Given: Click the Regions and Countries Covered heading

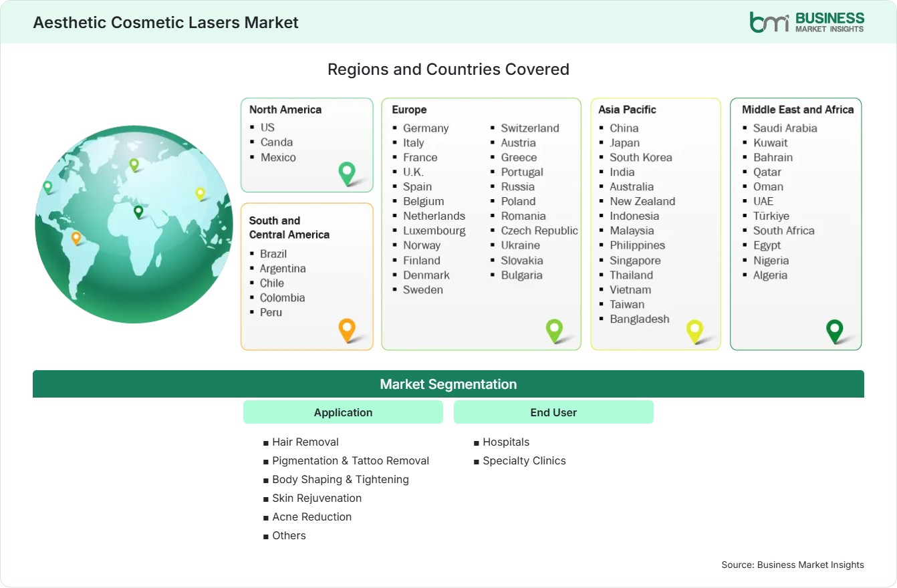Looking at the screenshot, I should 448,69.
